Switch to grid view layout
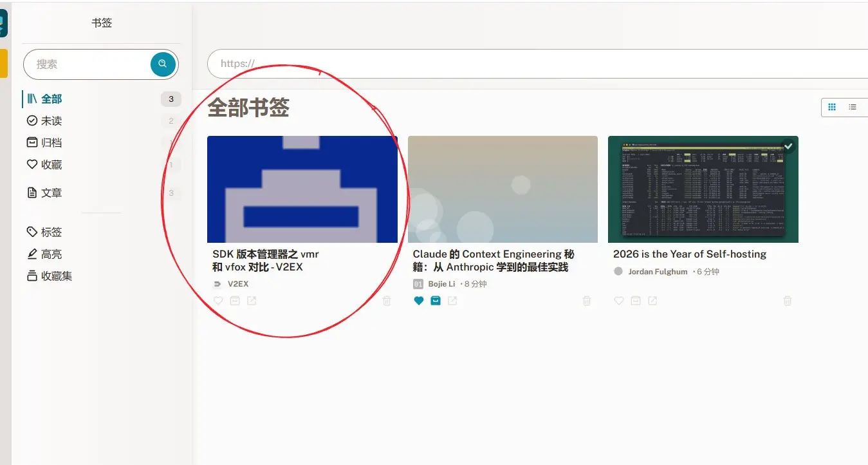The width and height of the screenshot is (868, 465). [x=832, y=107]
